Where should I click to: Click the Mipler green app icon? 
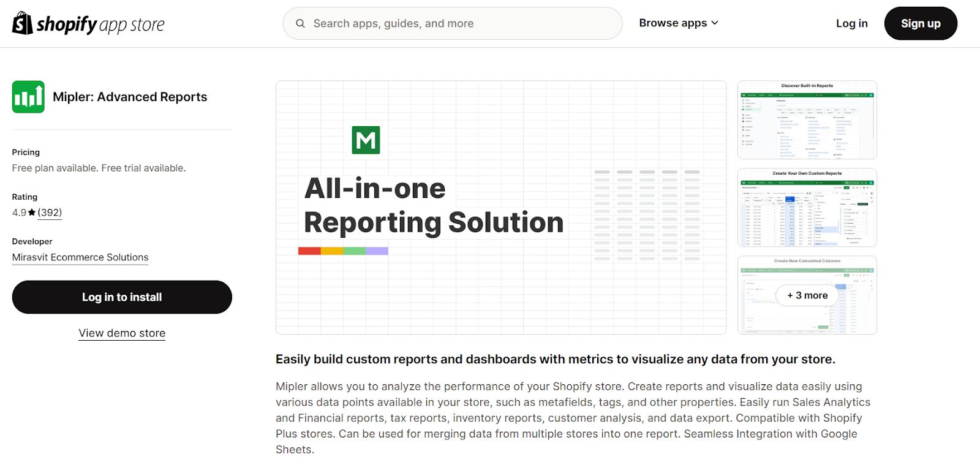(x=28, y=97)
